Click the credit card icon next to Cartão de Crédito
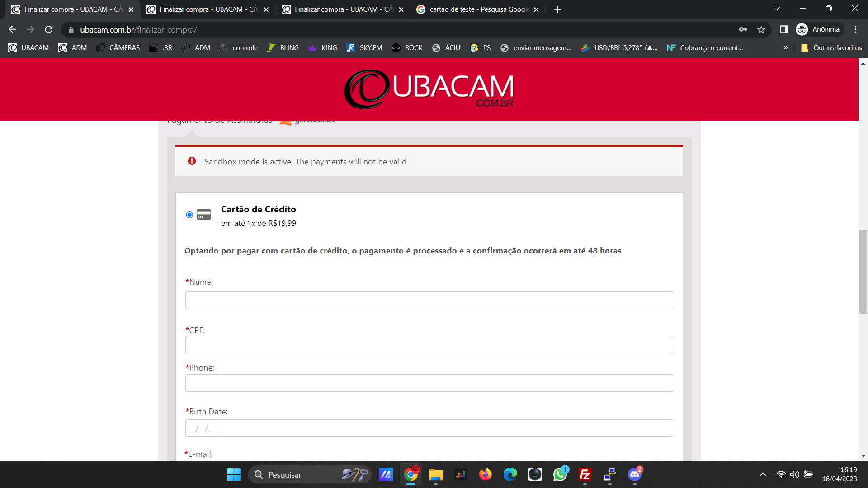 click(204, 215)
